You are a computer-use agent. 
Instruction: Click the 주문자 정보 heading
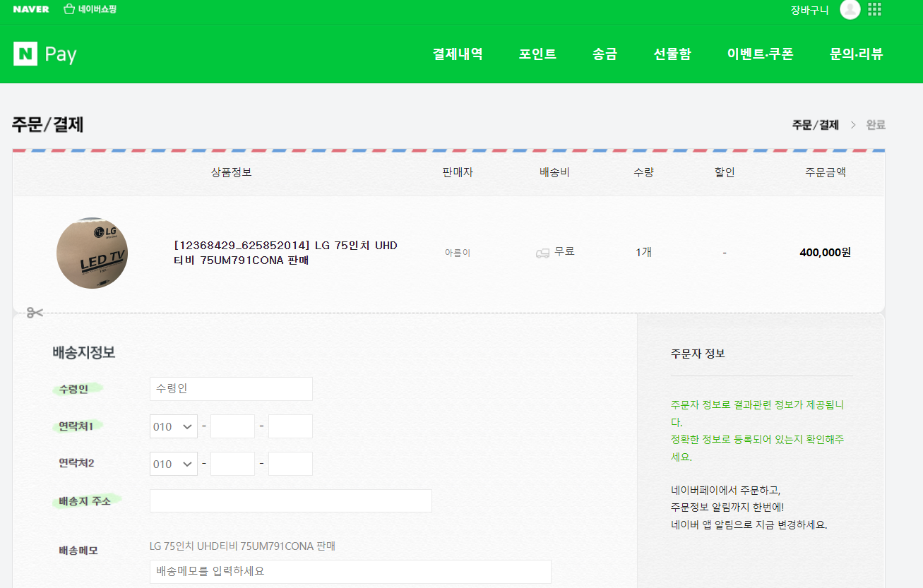click(x=698, y=354)
